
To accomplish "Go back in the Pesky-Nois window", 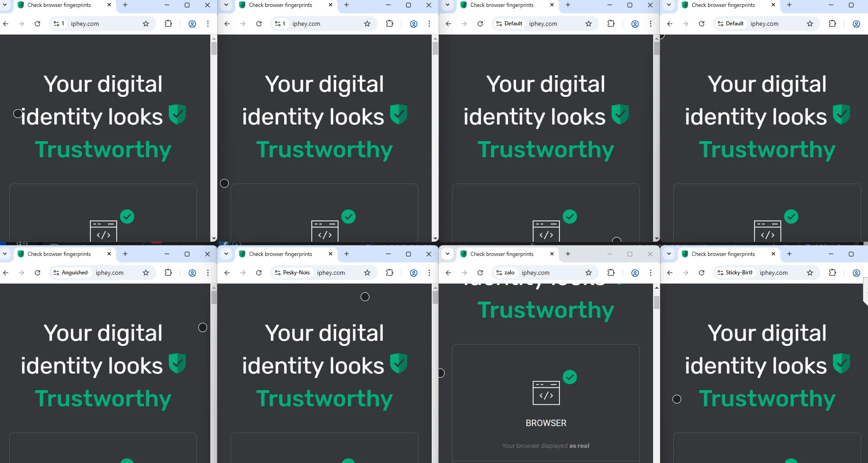I will tap(227, 273).
